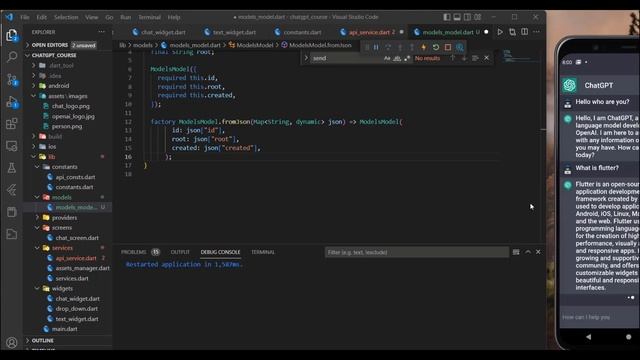Pause the debug session
Image resolution: width=640 pixels, height=360 pixels.
click(x=376, y=47)
